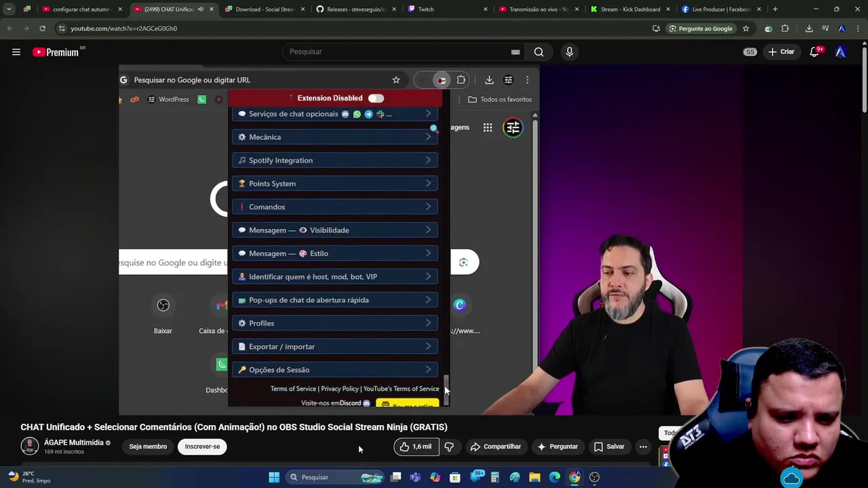
Task: Expand Serviços de chat opcionais section
Action: tap(335, 114)
